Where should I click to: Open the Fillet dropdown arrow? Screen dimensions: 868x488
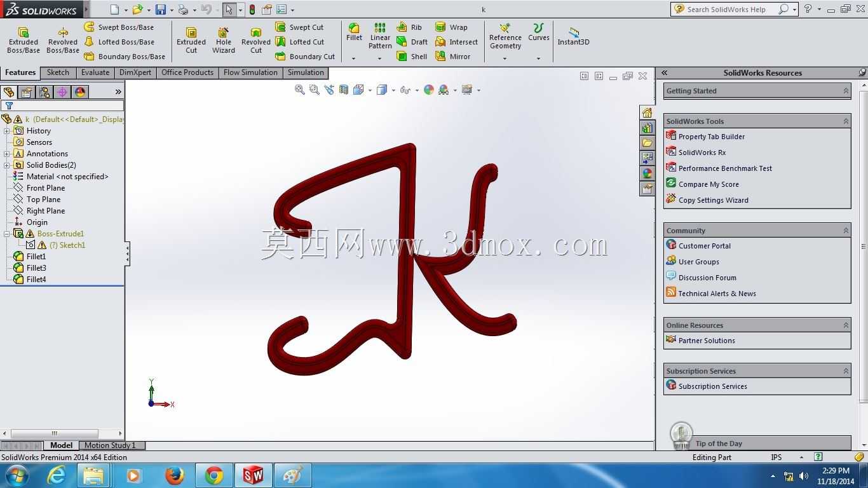[x=354, y=58]
